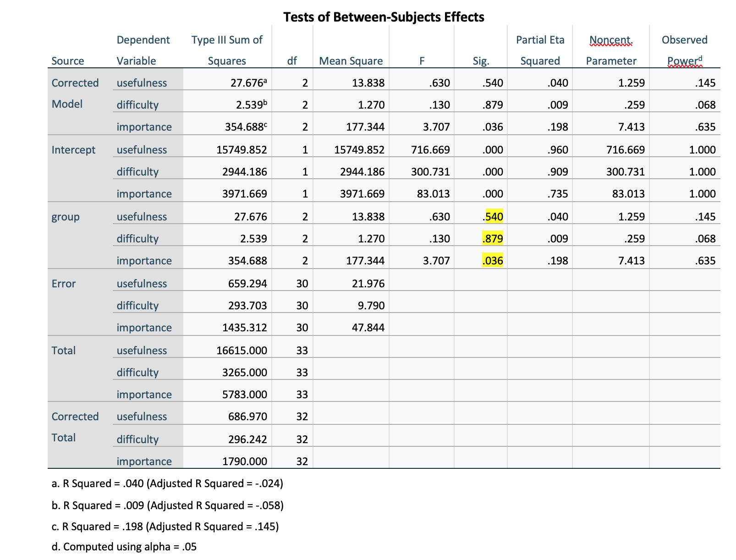This screenshot has height=560, width=736.
Task: Click Total value 5783.000
Action: point(245,395)
